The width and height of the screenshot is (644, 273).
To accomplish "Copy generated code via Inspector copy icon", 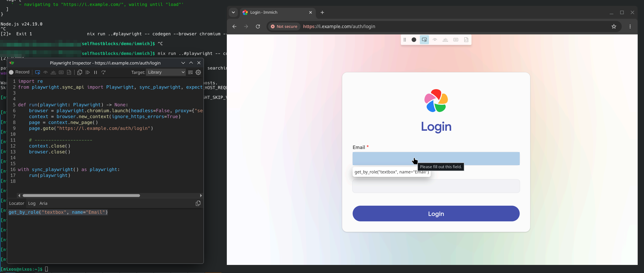I will [x=80, y=72].
